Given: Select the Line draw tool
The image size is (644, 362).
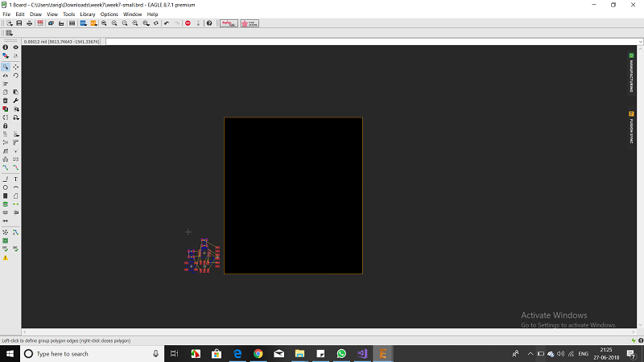Looking at the screenshot, I should [x=6, y=179].
